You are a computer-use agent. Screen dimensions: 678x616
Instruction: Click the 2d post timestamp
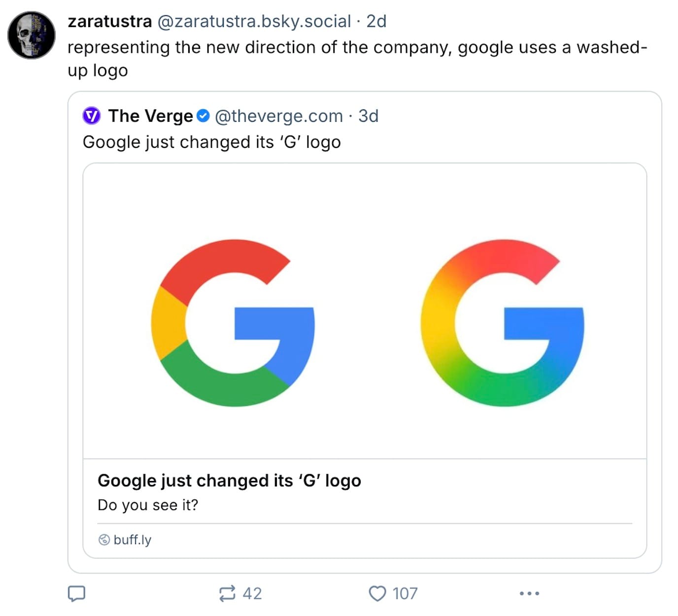coord(376,21)
